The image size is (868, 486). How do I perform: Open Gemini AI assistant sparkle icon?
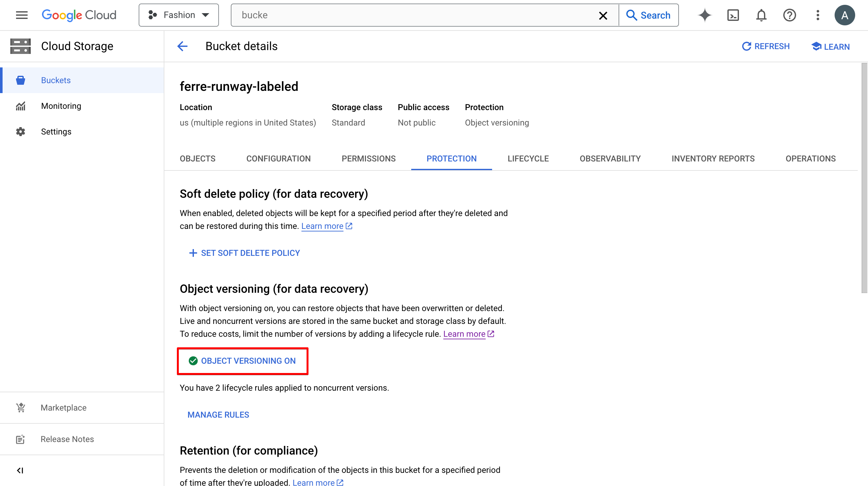tap(705, 15)
